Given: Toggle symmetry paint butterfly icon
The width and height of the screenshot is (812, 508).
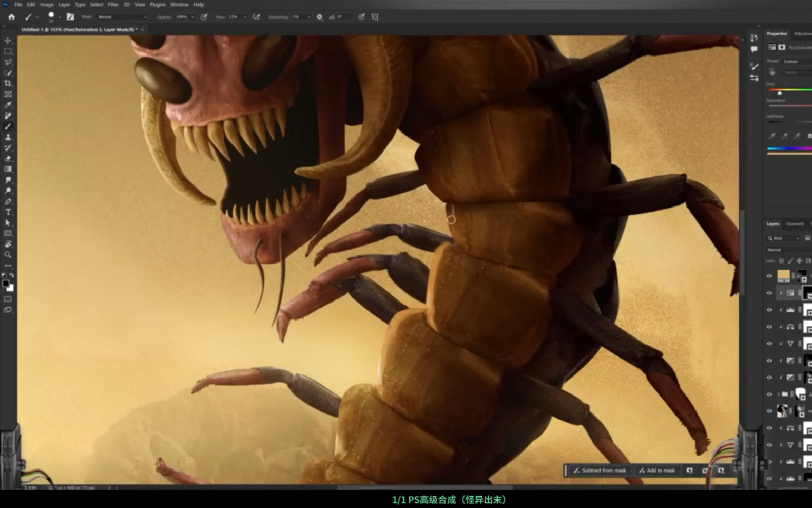Looking at the screenshot, I should pyautogui.click(x=375, y=17).
